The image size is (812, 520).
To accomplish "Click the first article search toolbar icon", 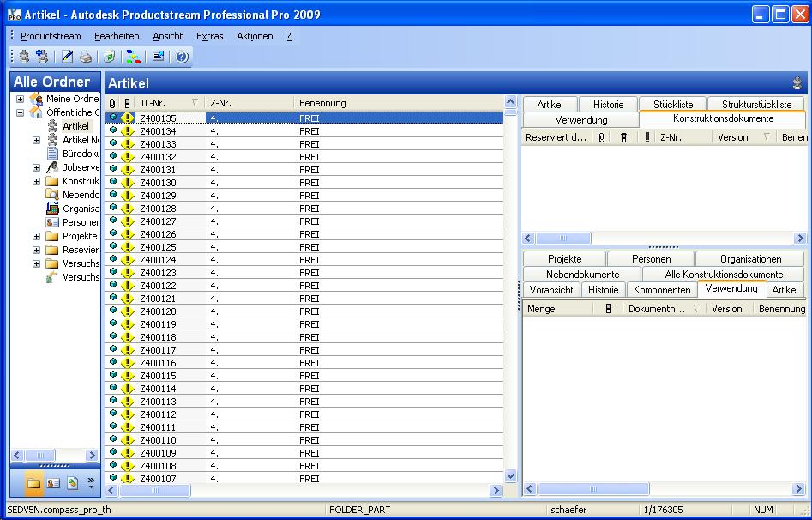I will click(24, 56).
